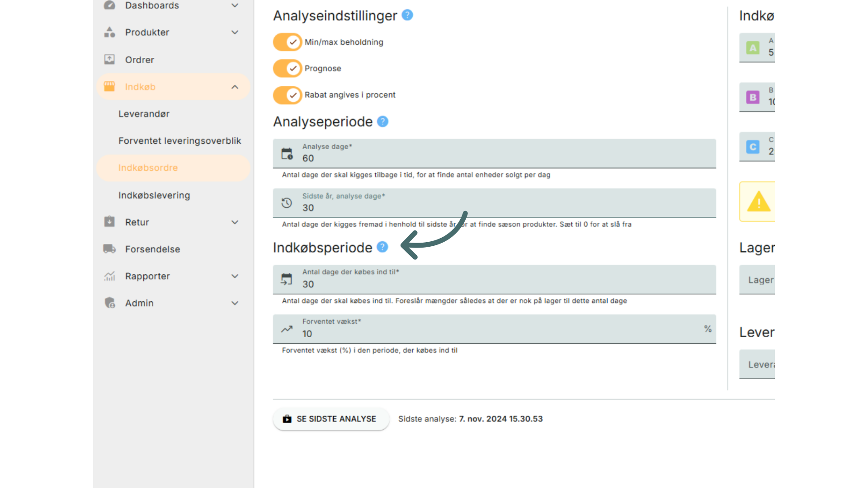
Task: Collapse the Indkøb menu chevron
Action: point(235,87)
